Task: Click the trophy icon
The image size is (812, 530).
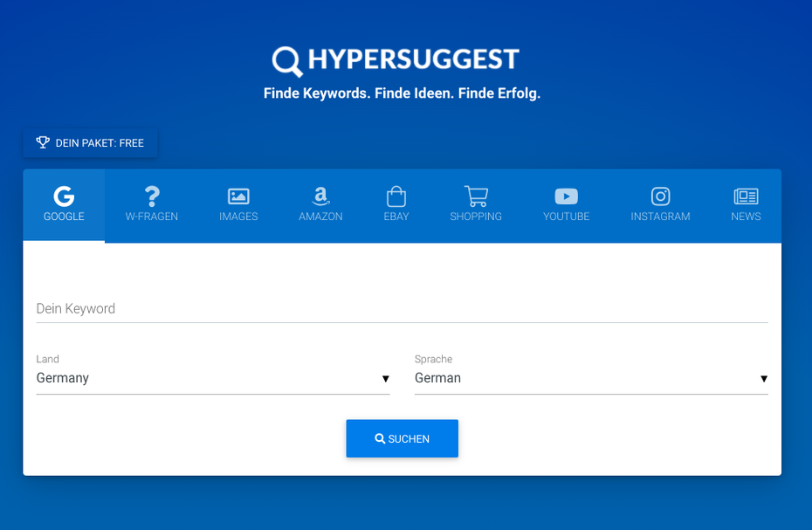Action: (43, 142)
